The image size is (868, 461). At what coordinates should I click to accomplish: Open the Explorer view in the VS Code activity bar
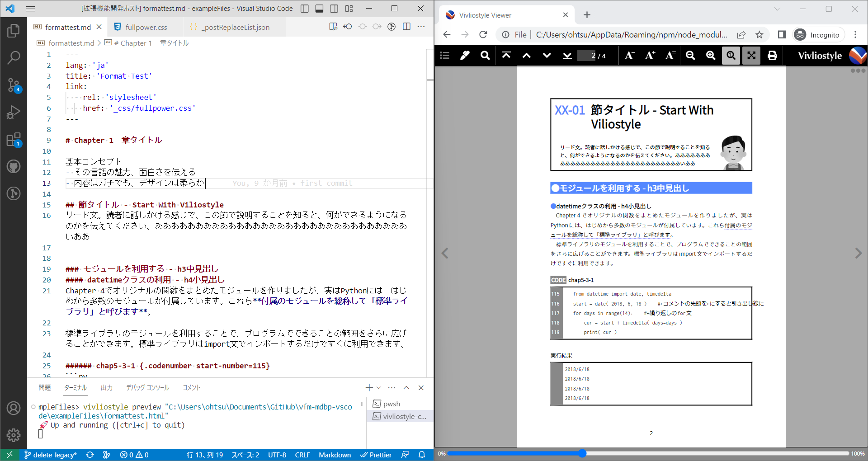[x=14, y=31]
